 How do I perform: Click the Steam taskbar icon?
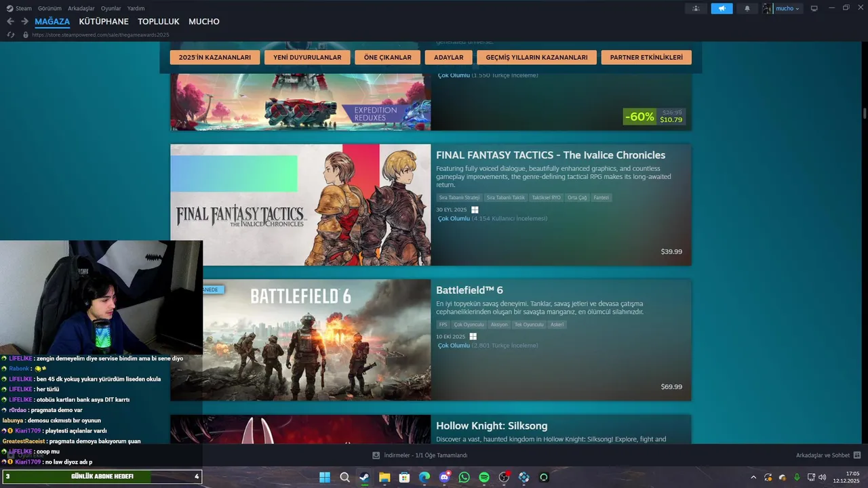pyautogui.click(x=364, y=477)
